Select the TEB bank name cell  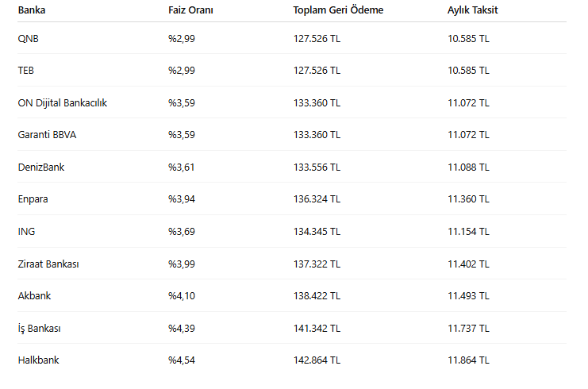tap(26, 70)
